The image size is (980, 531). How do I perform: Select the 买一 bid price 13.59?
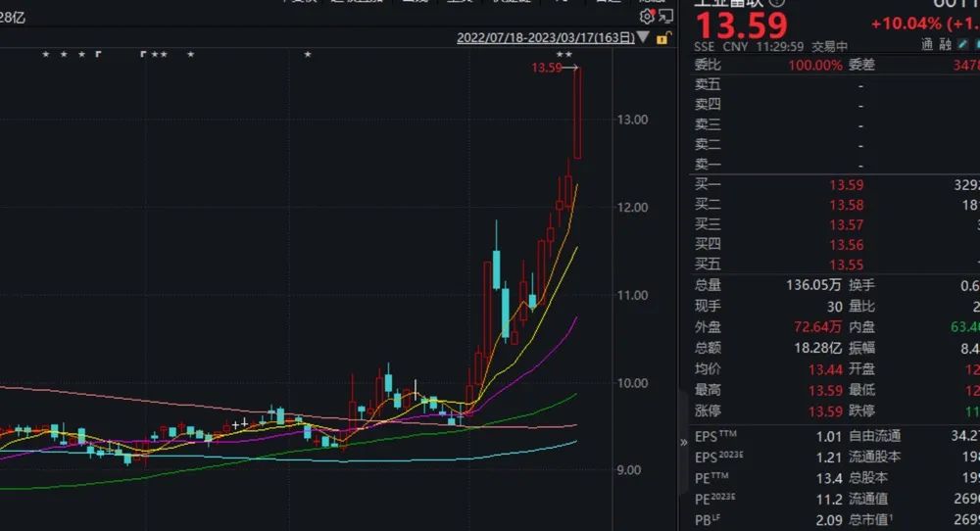[x=847, y=185]
